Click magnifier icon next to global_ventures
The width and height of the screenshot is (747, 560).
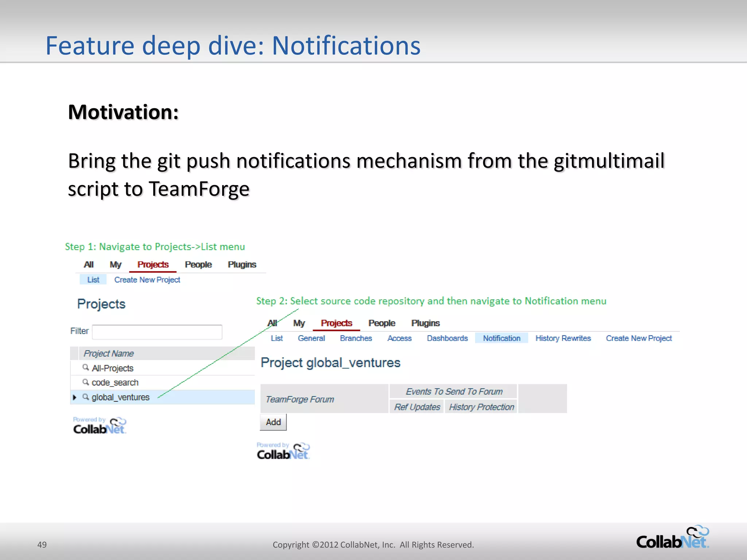(86, 397)
